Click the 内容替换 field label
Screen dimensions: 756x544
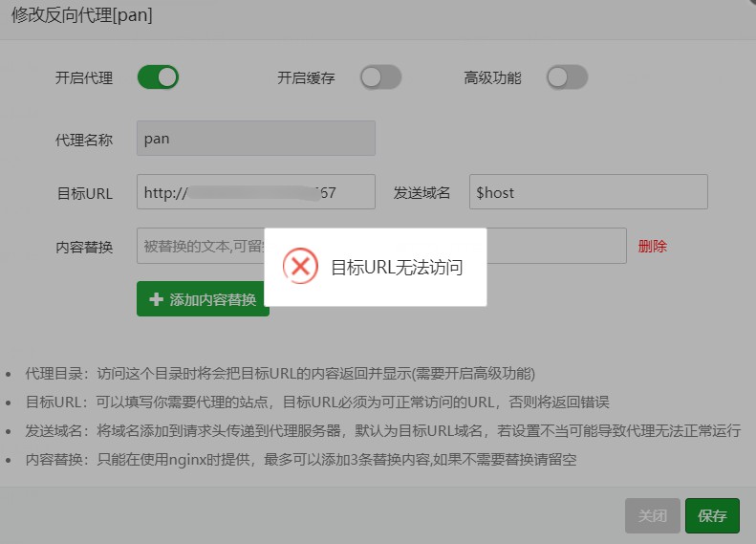[84, 248]
